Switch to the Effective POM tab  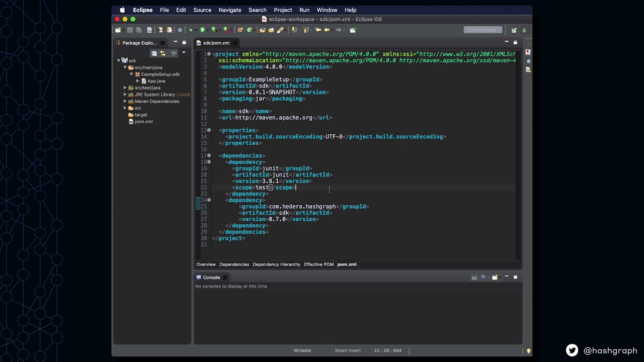click(x=318, y=264)
